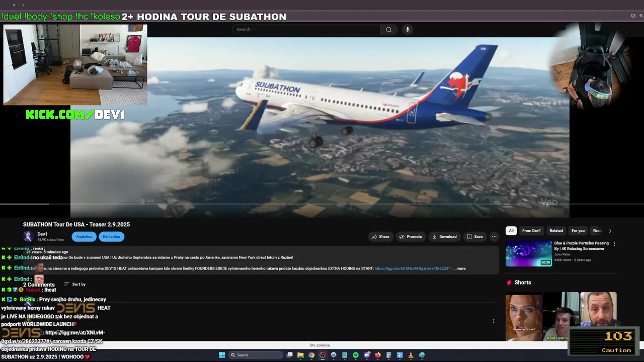The height and width of the screenshot is (362, 644).
Task: Open the Dev1 channel avatar
Action: click(29, 236)
